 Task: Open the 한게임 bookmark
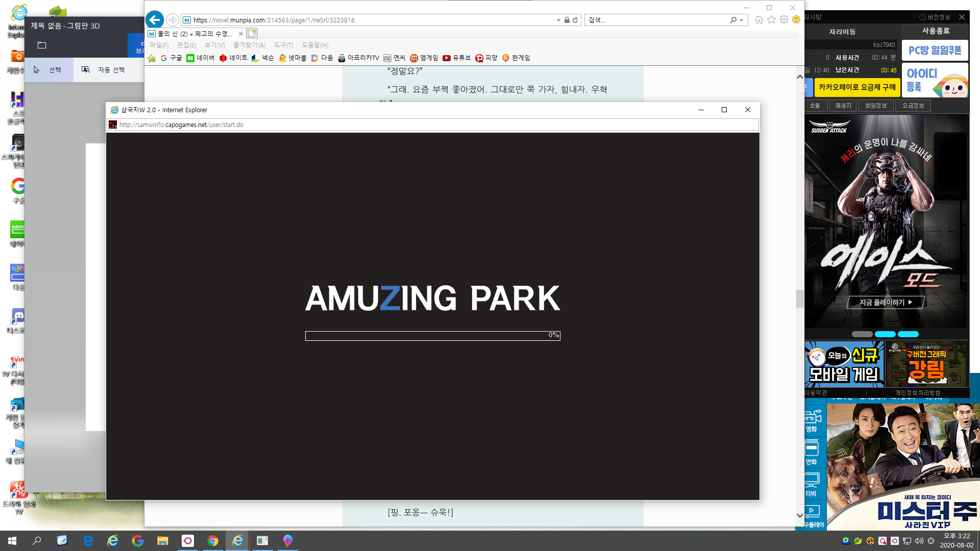tap(516, 58)
